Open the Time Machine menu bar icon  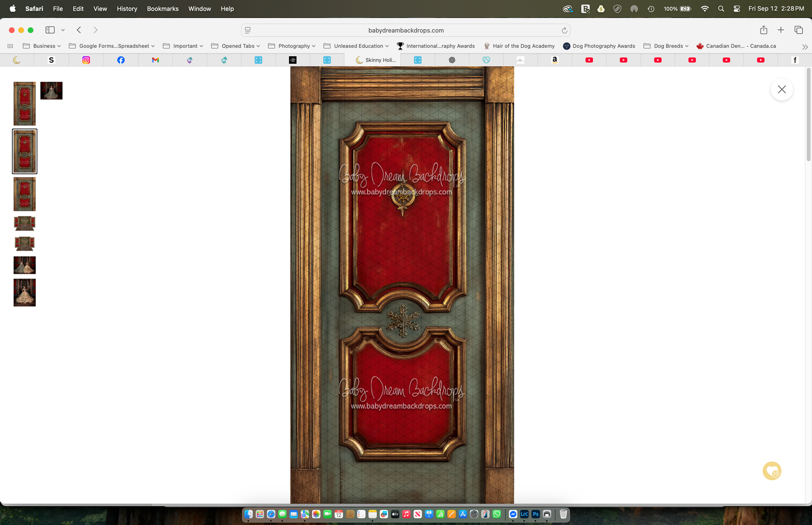(x=651, y=9)
